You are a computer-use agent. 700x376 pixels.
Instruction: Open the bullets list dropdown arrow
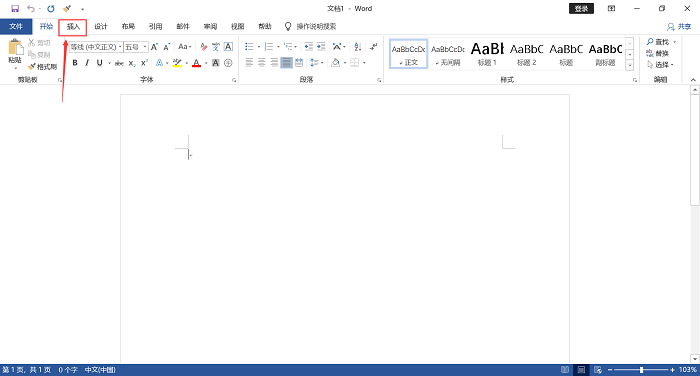pyautogui.click(x=259, y=47)
